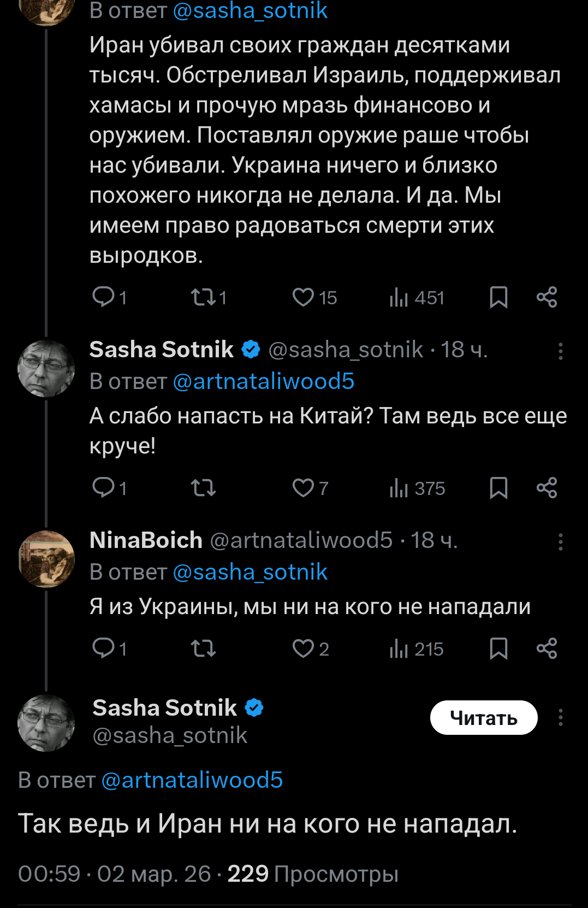Open three-dot menu on the 'А слабо напасть на Китай' tweet
Viewport: 588px width, 908px height.
click(560, 351)
